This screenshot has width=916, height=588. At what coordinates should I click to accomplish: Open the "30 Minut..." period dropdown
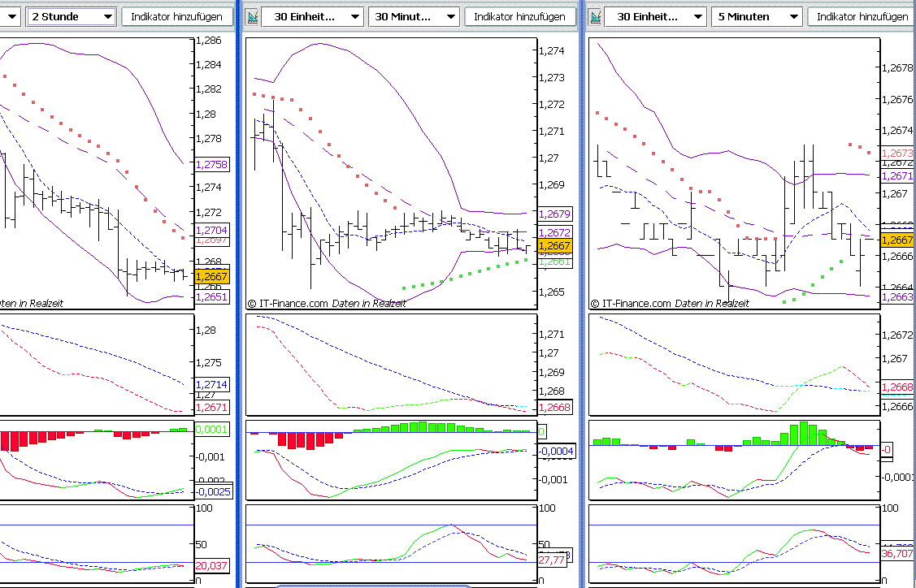pos(414,15)
